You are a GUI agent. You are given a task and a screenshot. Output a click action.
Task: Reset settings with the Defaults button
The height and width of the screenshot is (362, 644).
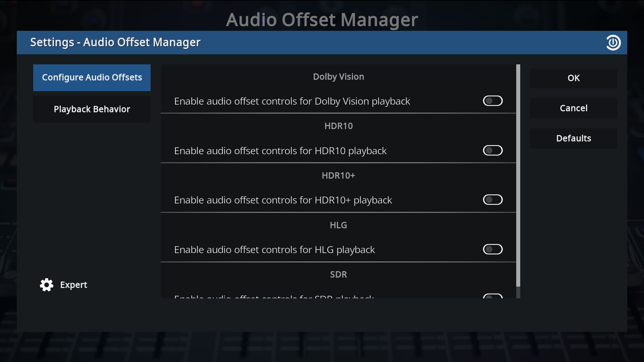573,138
